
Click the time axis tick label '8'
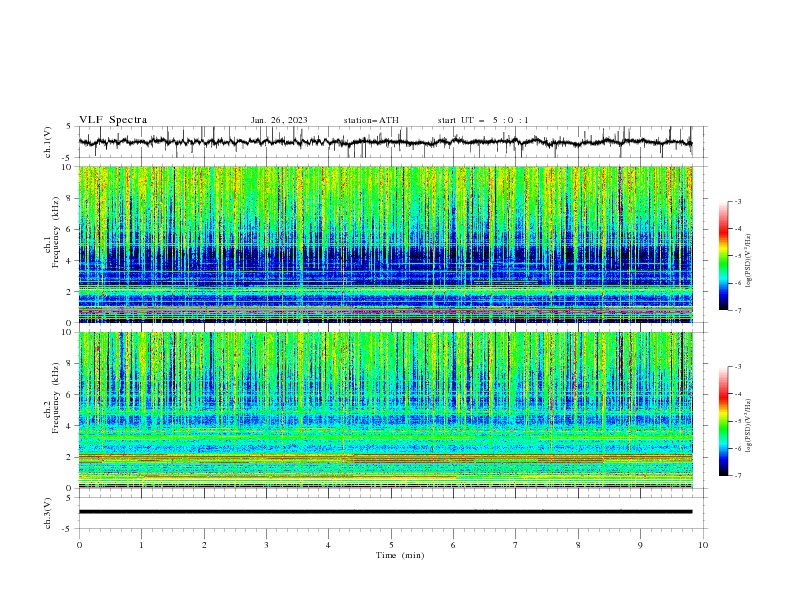[578, 545]
